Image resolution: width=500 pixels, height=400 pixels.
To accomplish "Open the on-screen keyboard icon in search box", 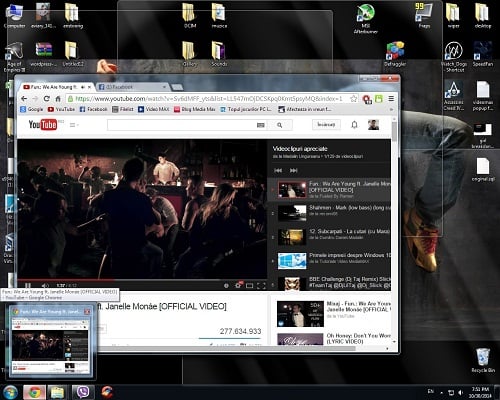I will coord(261,125).
